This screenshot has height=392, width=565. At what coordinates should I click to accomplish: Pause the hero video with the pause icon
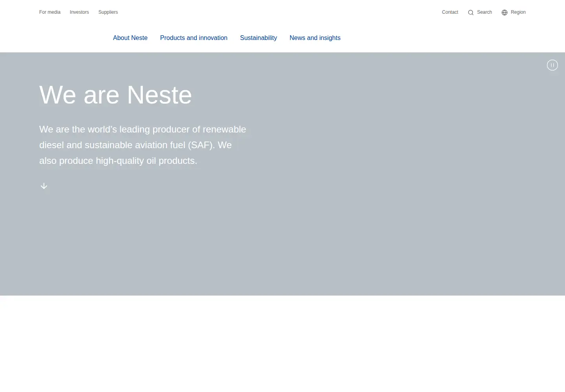pos(552,65)
